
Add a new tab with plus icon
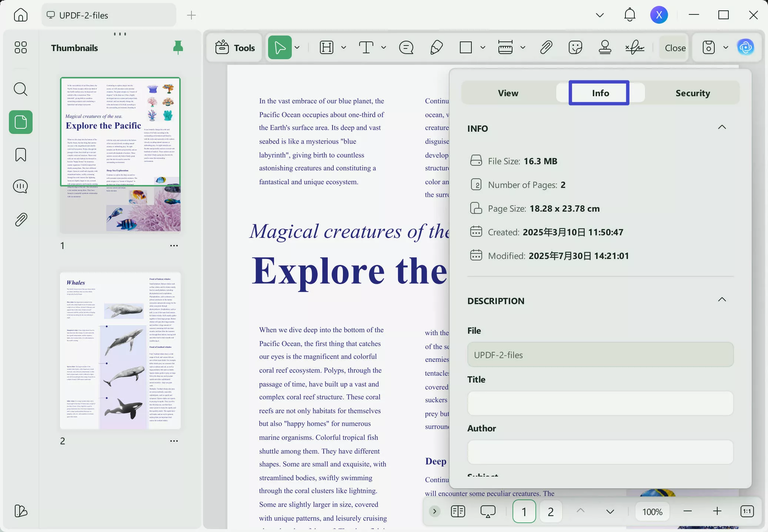point(191,15)
